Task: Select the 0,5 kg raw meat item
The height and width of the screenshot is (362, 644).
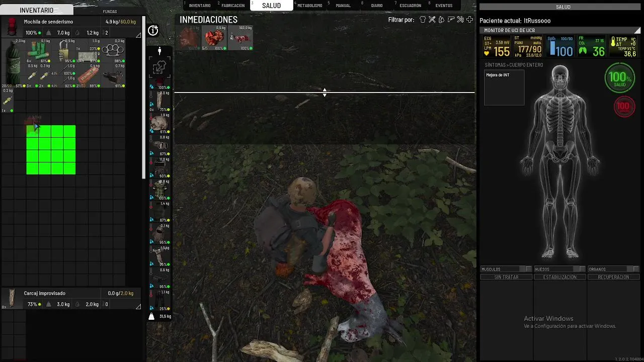Action: [214, 38]
